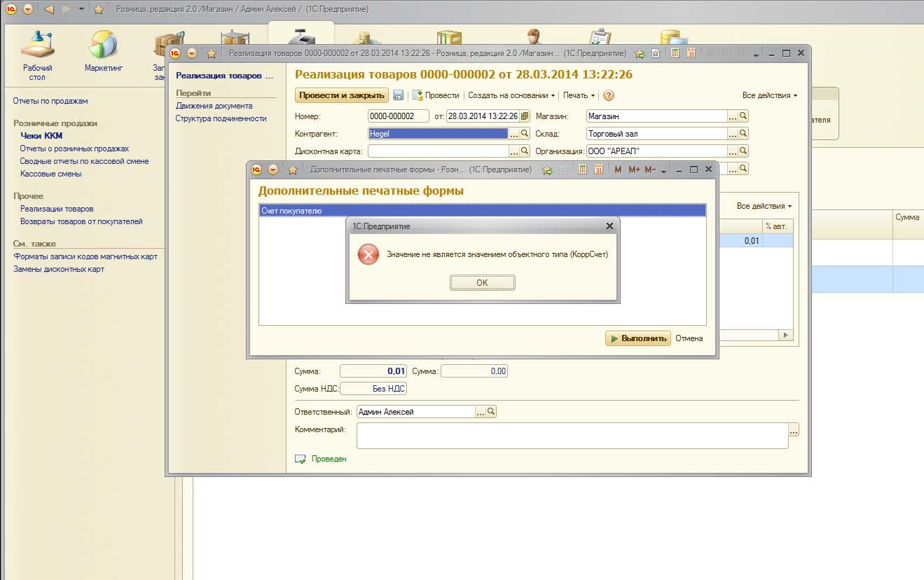Open the Рабочий стол section
The height and width of the screenshot is (580, 924).
click(37, 55)
